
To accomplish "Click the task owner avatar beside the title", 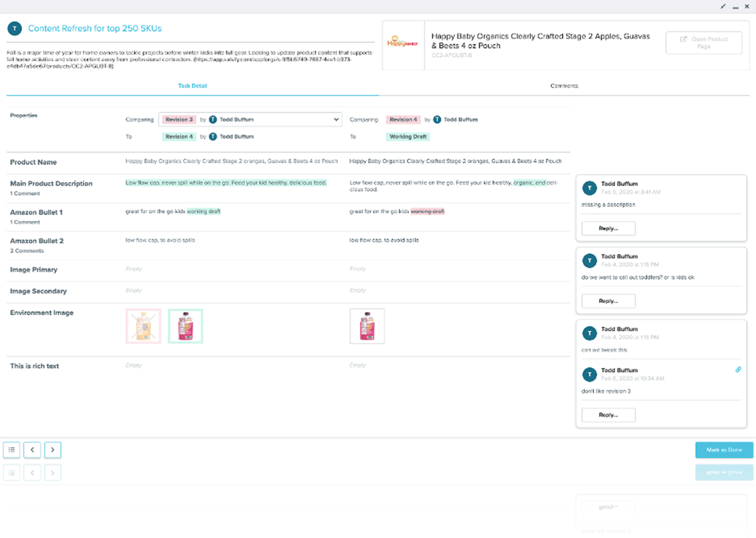I will 15,29.
